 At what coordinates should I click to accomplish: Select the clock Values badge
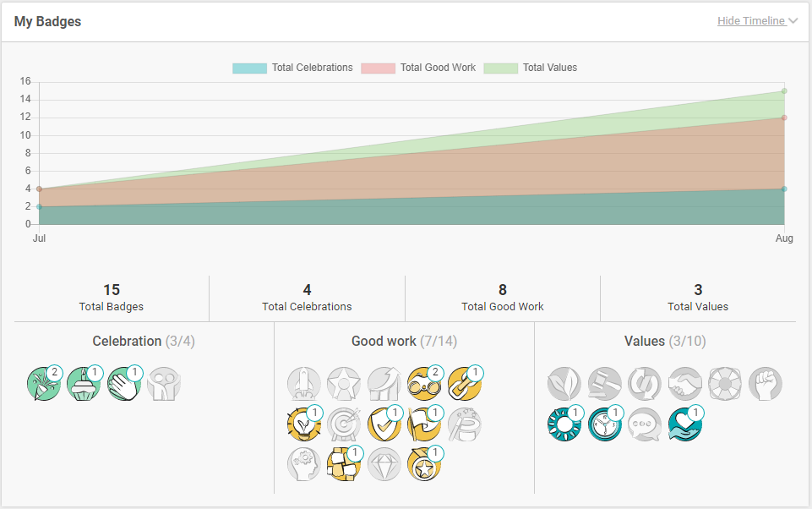(604, 424)
